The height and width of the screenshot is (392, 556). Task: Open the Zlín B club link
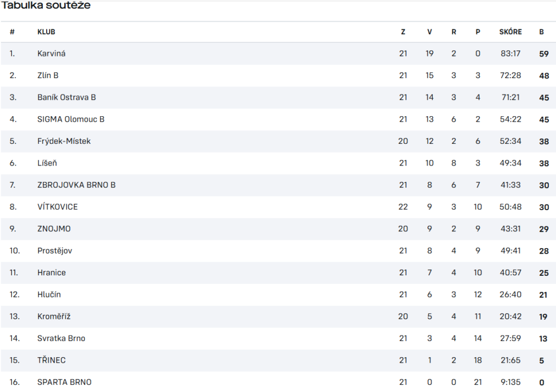coord(48,75)
